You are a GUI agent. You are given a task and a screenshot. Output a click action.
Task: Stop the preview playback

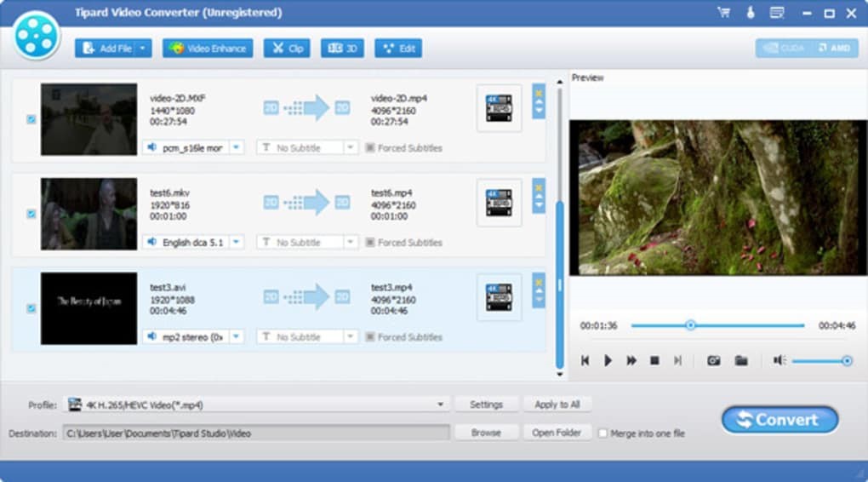pos(654,361)
